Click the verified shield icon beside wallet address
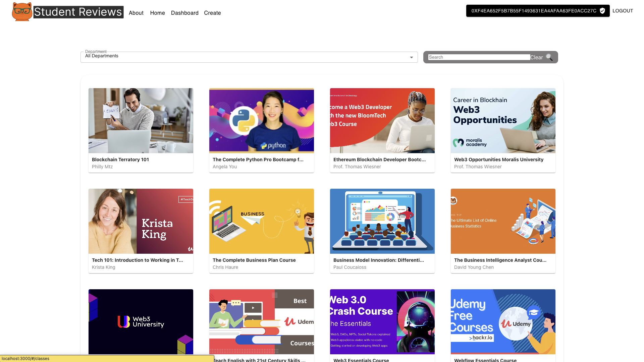This screenshot has height=362, width=644. (x=602, y=11)
